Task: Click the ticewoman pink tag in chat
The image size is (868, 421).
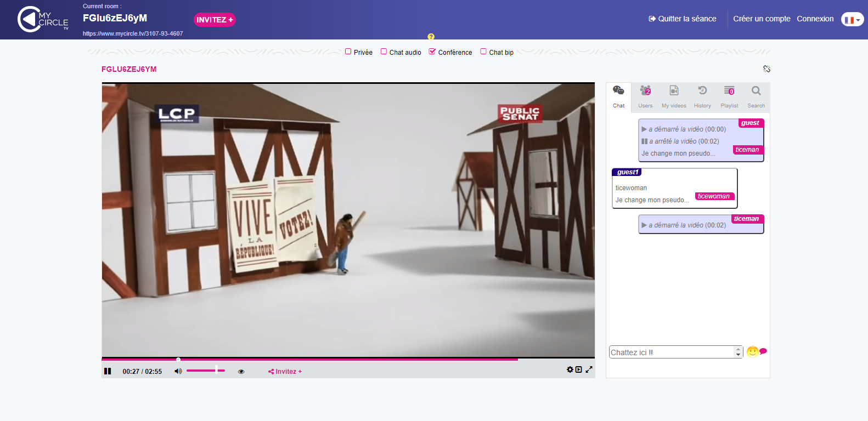Action: [714, 196]
